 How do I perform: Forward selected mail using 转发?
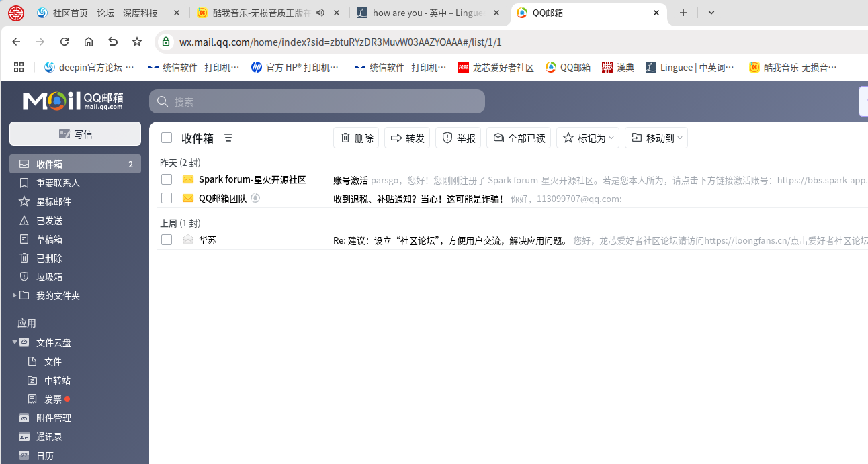click(406, 138)
